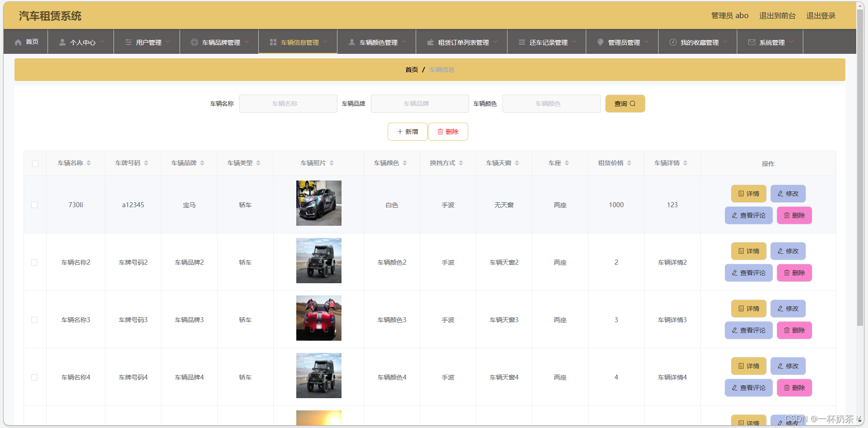Click the user icon of 车辆颜色管理
Image resolution: width=868 pixels, height=428 pixels.
tap(352, 42)
